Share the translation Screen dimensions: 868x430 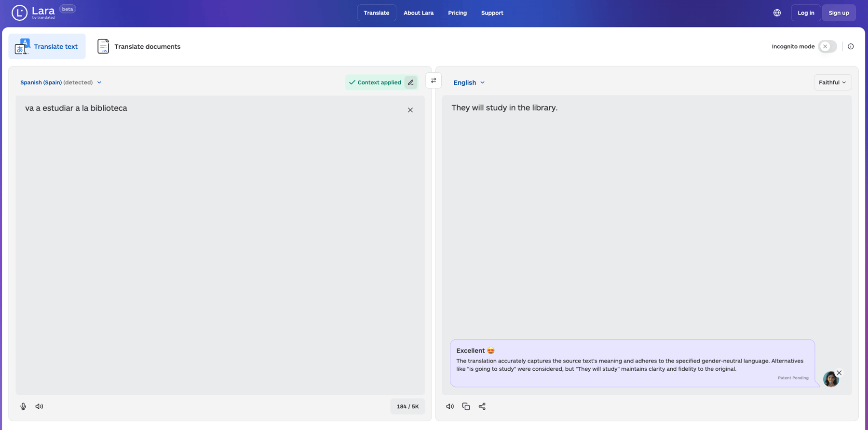click(x=482, y=406)
